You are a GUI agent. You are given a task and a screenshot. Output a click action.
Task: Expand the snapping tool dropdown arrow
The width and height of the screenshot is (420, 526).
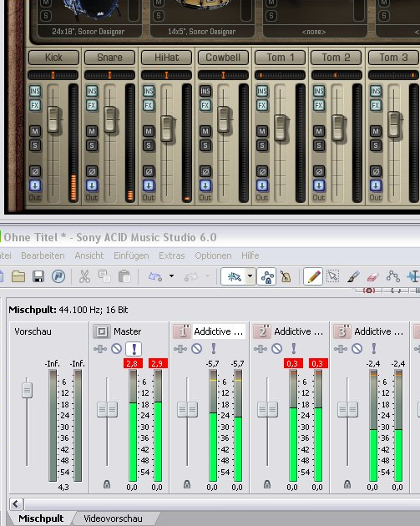250,276
